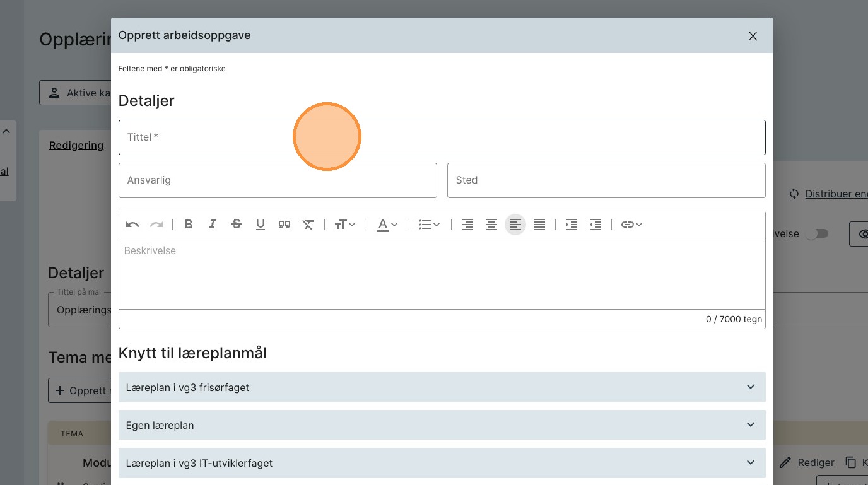Screen dimensions: 868x485
Task: Open the text size dropdown
Action: click(345, 225)
